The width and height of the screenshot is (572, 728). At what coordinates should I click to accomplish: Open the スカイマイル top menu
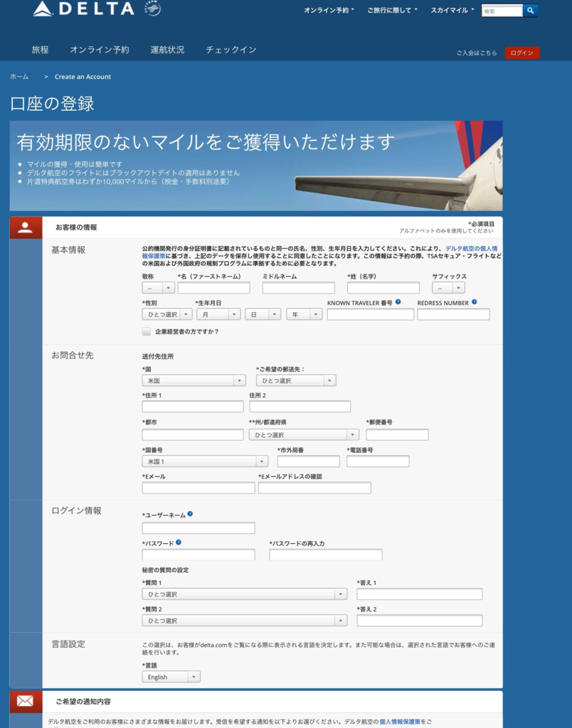[x=452, y=10]
